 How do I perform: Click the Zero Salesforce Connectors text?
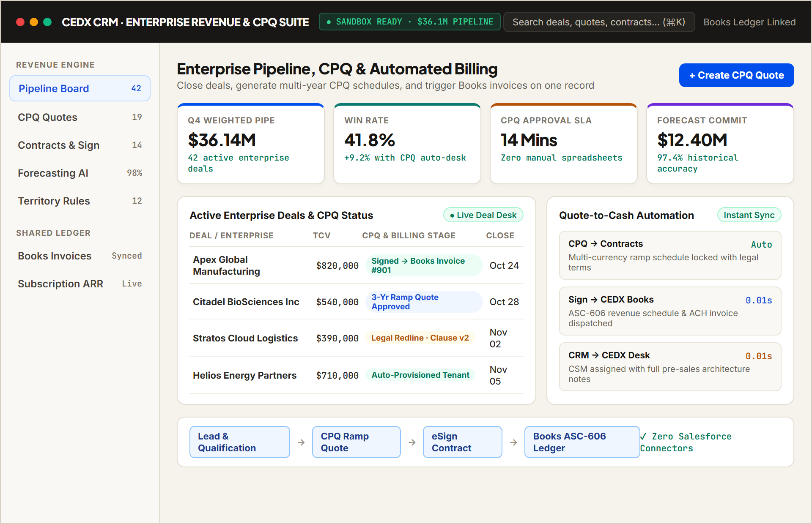click(x=686, y=442)
